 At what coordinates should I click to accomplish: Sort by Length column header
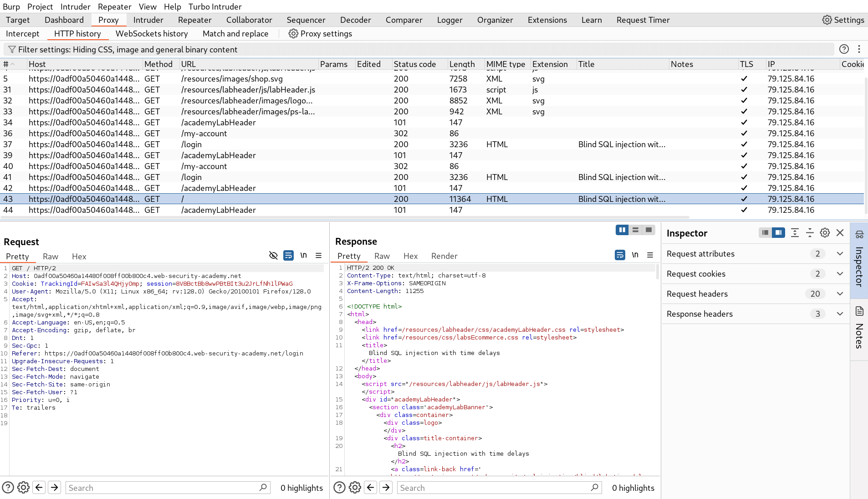[x=465, y=64]
